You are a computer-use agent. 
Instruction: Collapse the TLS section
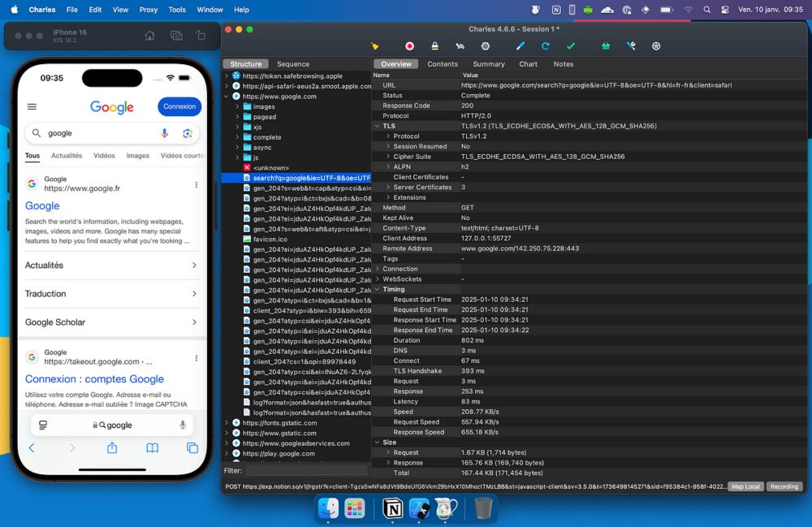pos(377,126)
